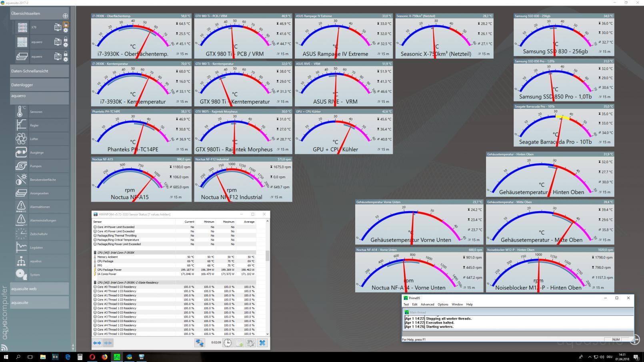Open Ausgänge outputs icon

(21, 152)
